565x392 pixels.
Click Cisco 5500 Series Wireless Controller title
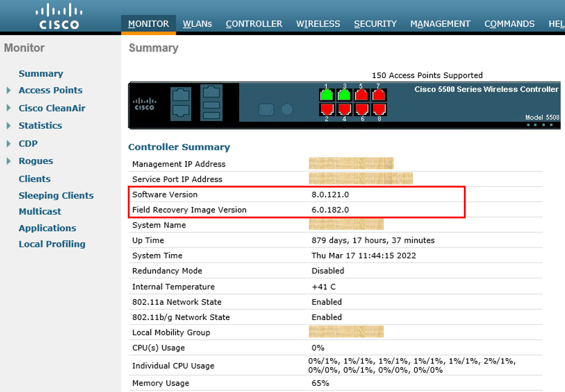486,90
